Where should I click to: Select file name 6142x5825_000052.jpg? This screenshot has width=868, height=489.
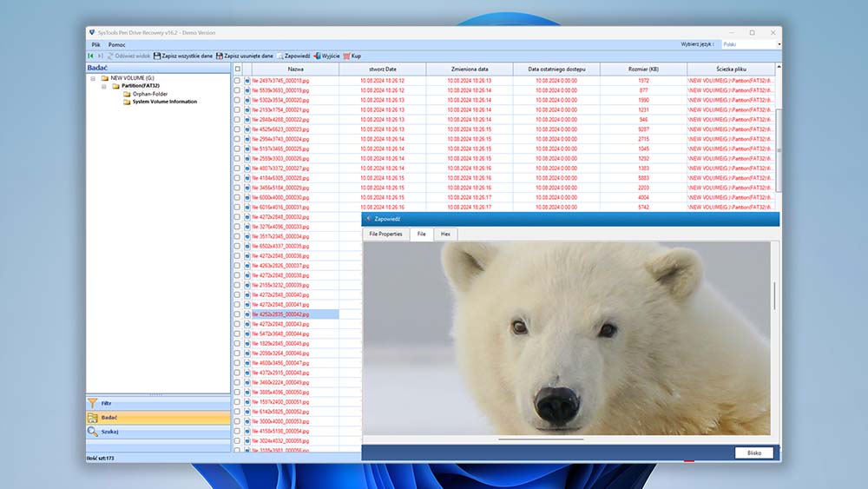[x=280, y=412]
